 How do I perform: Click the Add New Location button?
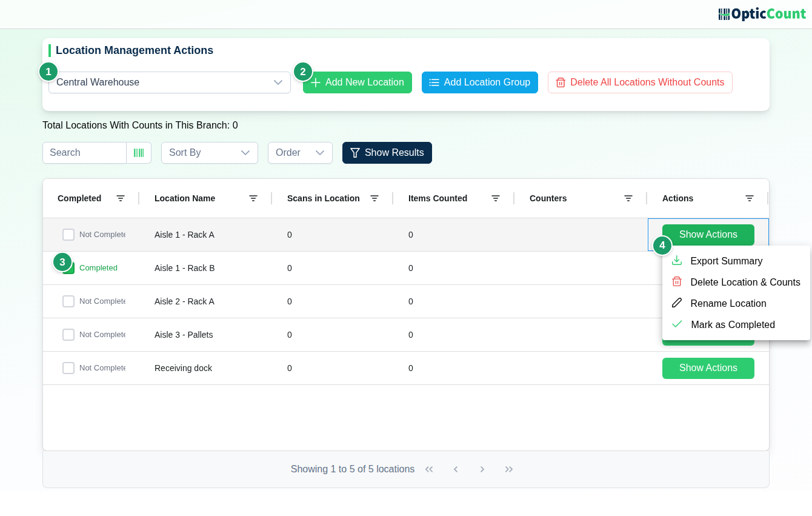click(x=358, y=82)
